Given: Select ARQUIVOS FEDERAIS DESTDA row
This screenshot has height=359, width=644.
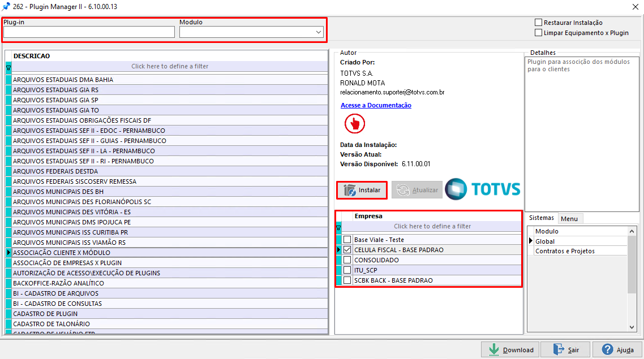Looking at the screenshot, I should coord(170,171).
